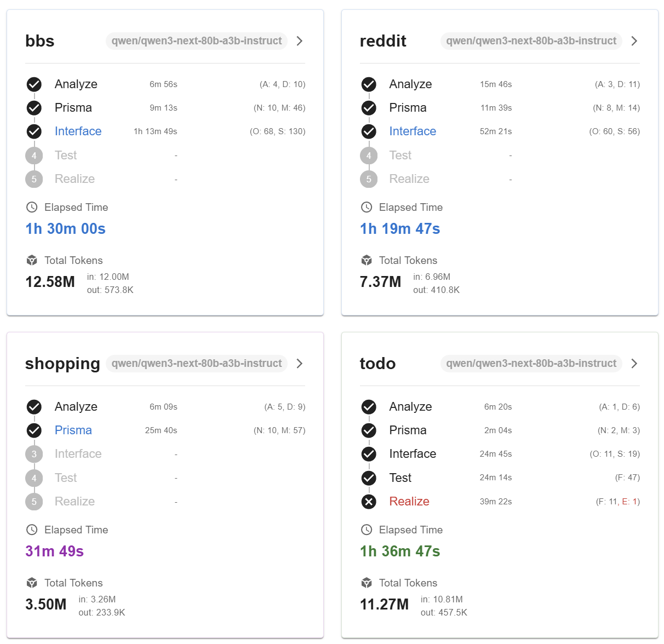The image size is (664, 644).
Task: Click the Total Tokens cube icon in todo card
Action: tap(367, 583)
